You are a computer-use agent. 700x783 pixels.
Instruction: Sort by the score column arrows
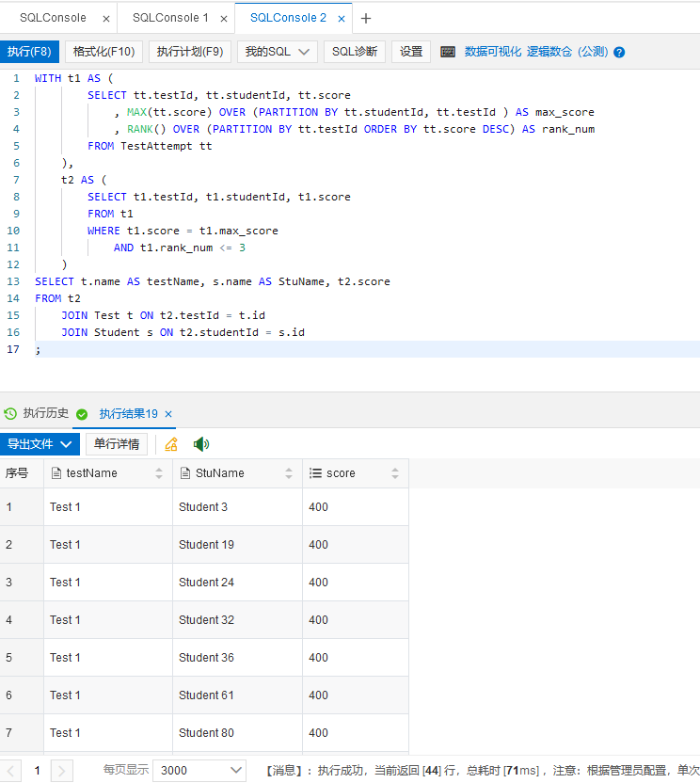tap(395, 473)
